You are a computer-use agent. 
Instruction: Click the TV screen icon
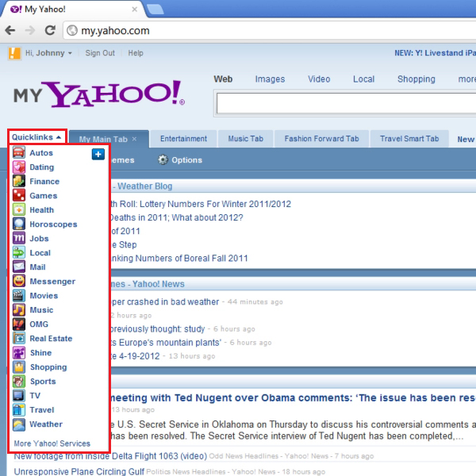19,395
